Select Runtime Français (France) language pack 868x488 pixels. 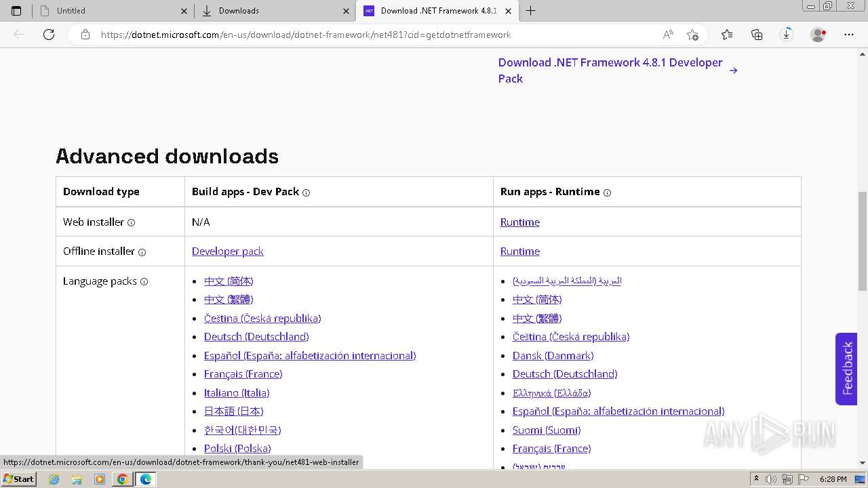pyautogui.click(x=551, y=448)
